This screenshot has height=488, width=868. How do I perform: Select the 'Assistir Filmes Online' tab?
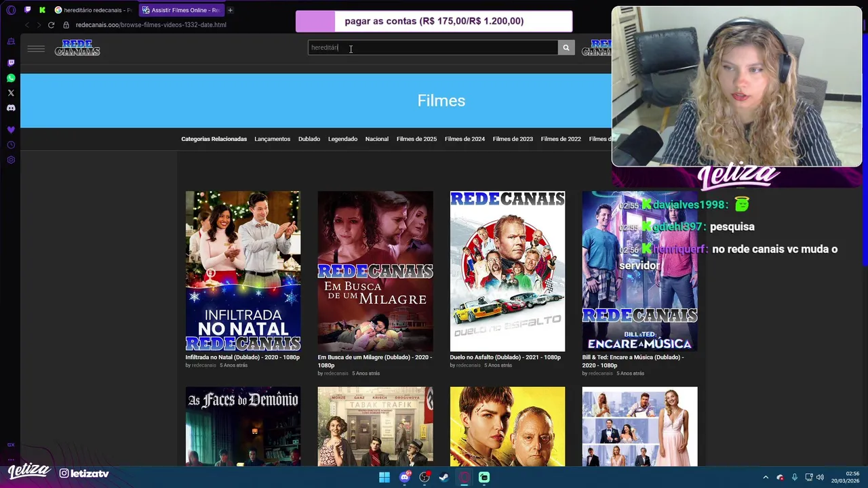181,10
